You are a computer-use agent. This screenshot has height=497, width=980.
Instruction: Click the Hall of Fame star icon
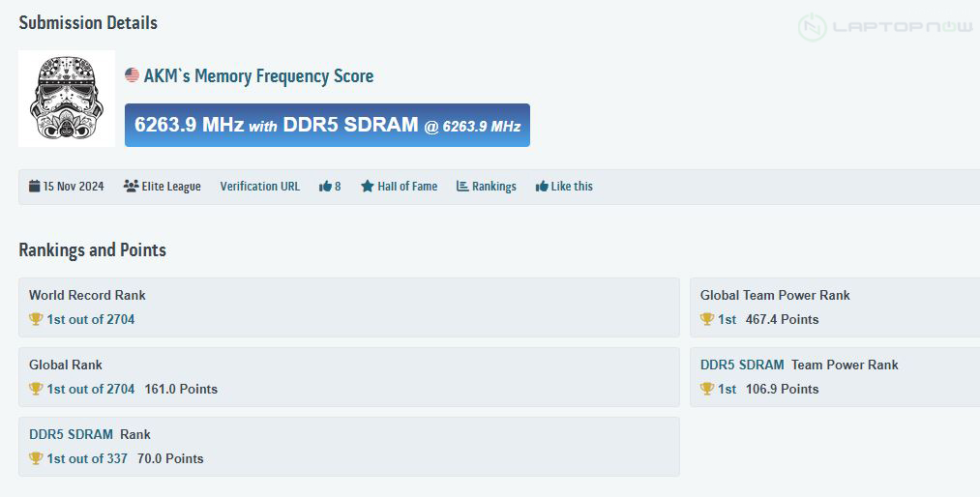tap(367, 187)
